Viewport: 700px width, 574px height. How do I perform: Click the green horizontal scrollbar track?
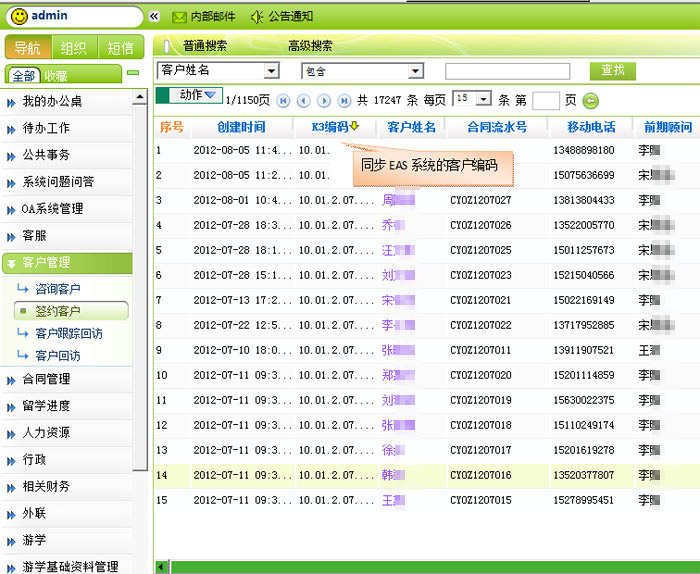tap(434, 567)
